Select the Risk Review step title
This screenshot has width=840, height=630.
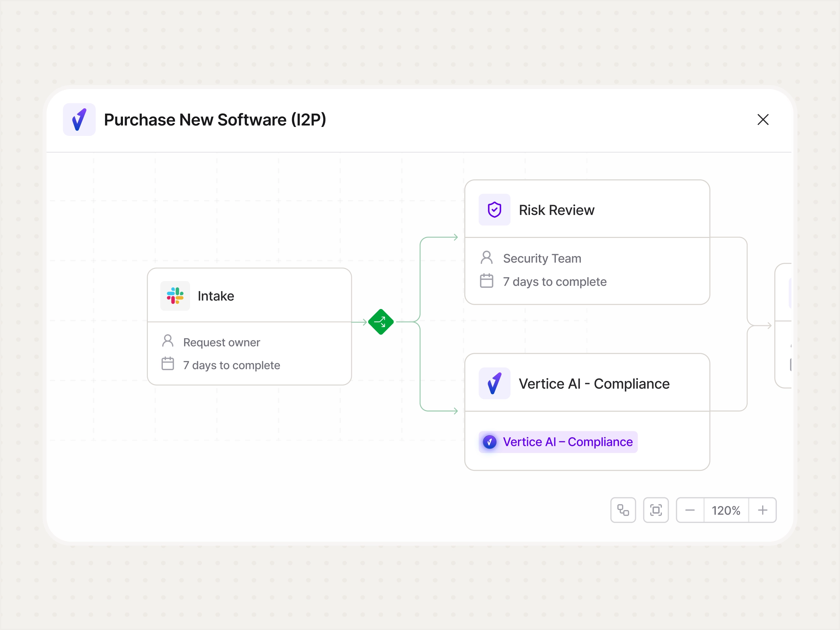(557, 210)
